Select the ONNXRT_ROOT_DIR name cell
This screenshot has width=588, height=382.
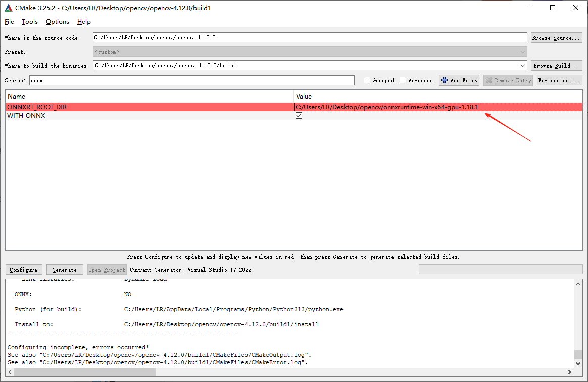(x=150, y=107)
